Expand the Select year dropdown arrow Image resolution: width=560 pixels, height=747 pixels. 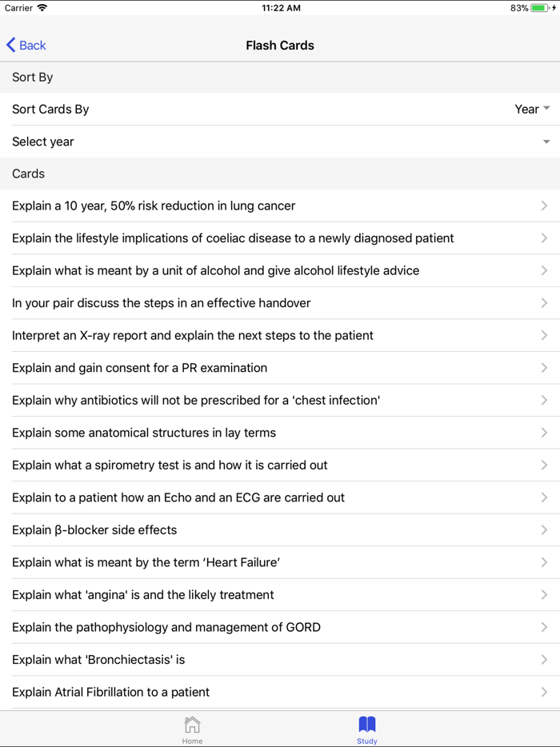(546, 142)
